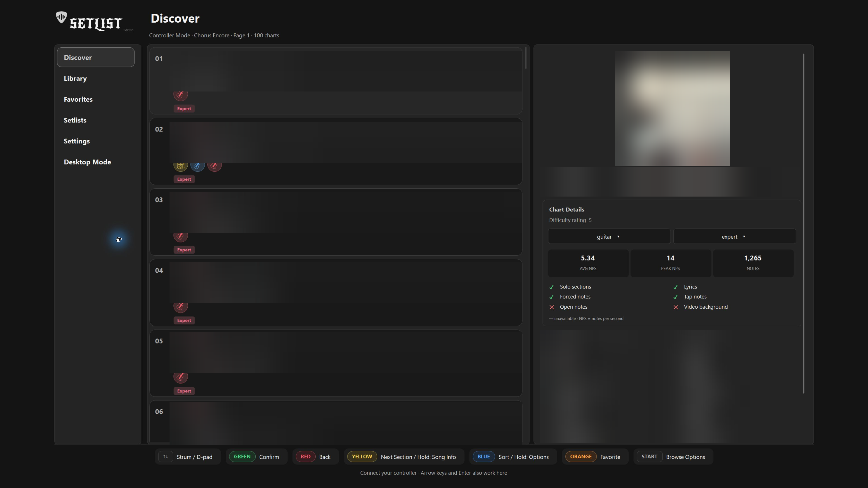The width and height of the screenshot is (868, 488).
Task: Click the YELLOW Next Section button
Action: (404, 457)
